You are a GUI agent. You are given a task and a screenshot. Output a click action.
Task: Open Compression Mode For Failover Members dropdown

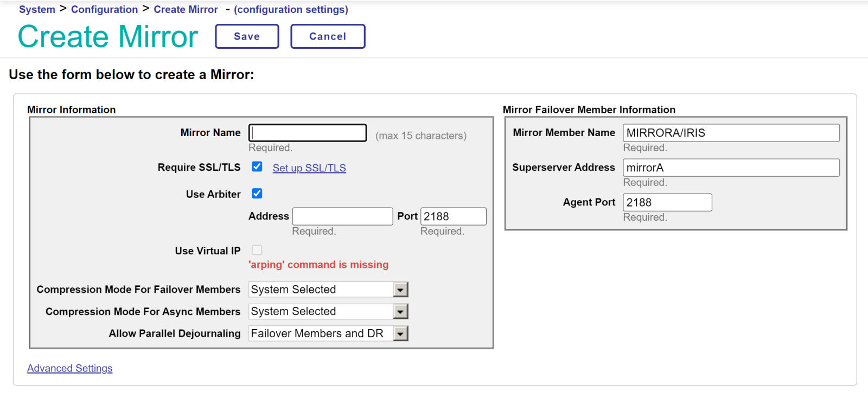point(328,290)
